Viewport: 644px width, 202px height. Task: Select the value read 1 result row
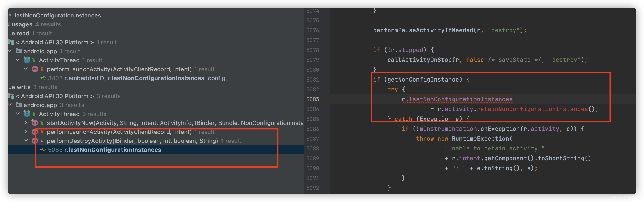pyautogui.click(x=30, y=33)
